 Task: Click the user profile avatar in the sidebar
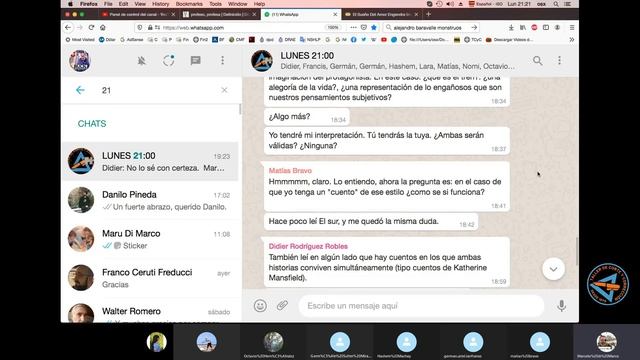point(80,61)
